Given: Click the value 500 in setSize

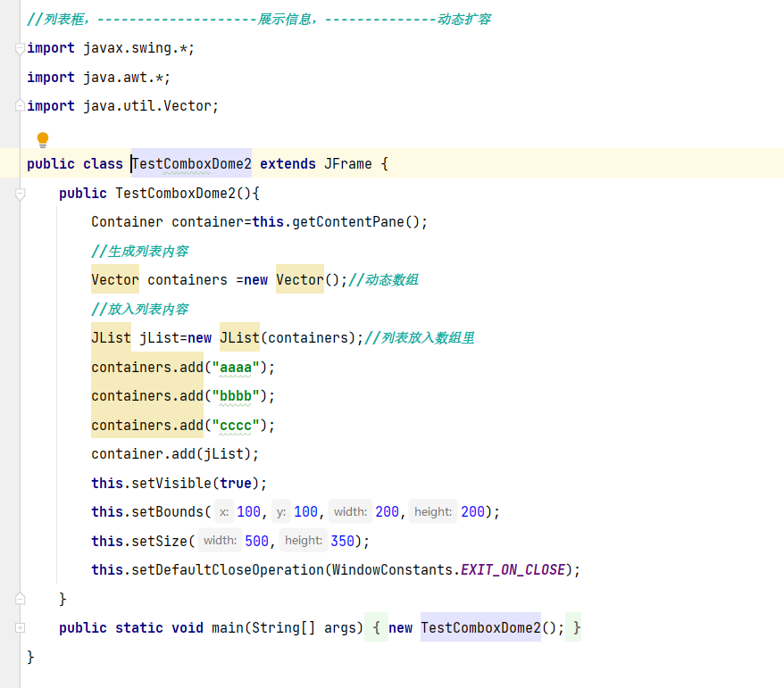Looking at the screenshot, I should (x=256, y=541).
